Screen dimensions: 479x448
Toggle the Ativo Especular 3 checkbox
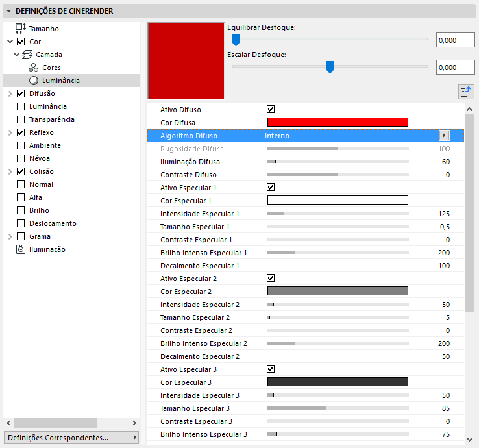coord(271,369)
